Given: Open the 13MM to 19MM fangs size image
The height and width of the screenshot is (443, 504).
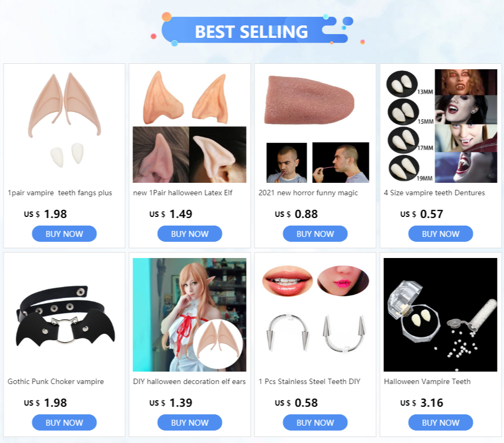Looking at the screenshot, I should (440, 126).
